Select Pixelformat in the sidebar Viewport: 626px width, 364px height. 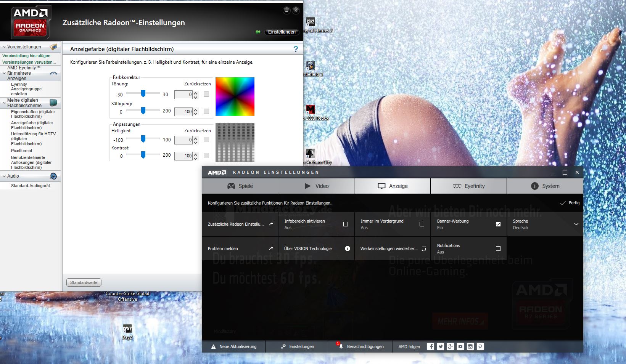click(x=22, y=151)
